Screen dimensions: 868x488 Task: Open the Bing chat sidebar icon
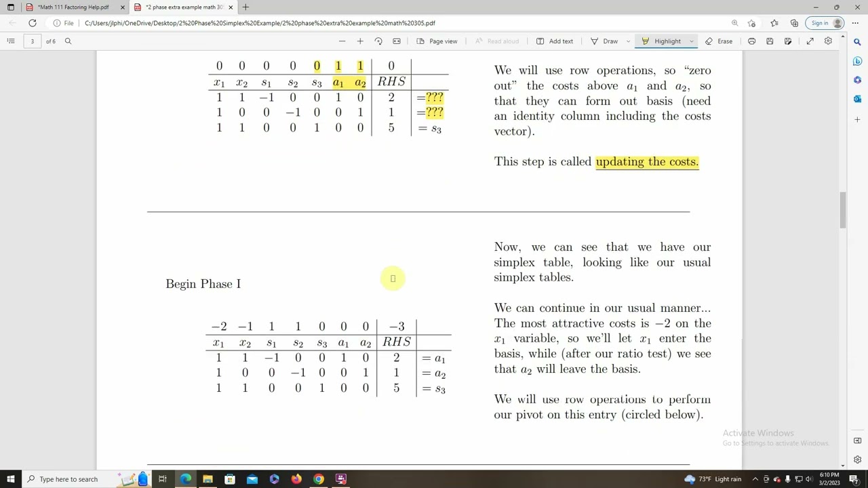(x=857, y=61)
